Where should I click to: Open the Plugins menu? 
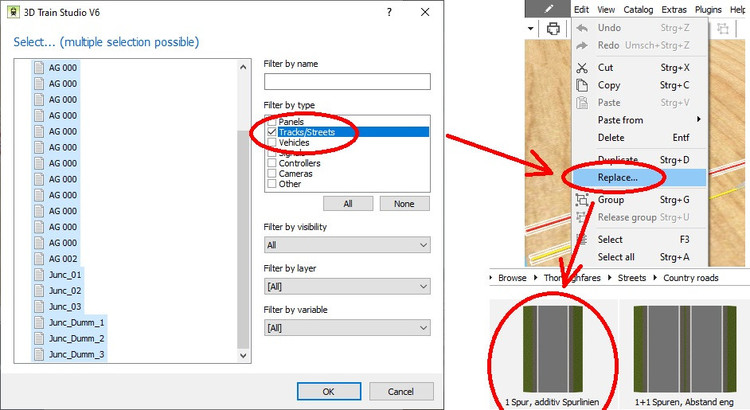pos(708,10)
